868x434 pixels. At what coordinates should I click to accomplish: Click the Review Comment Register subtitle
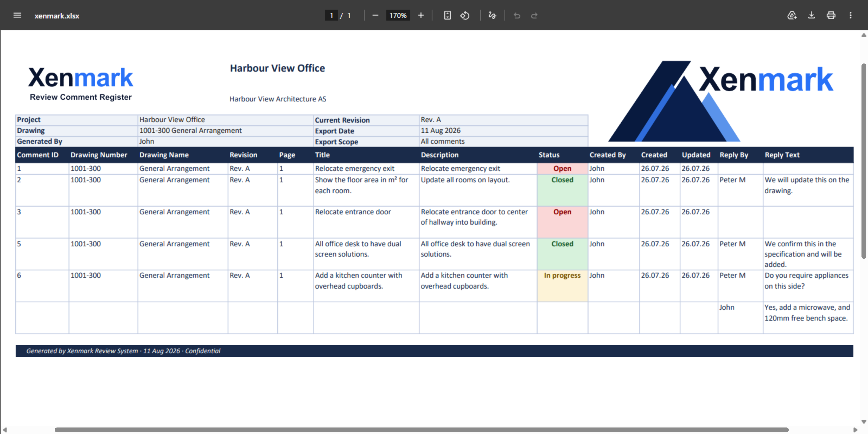pos(81,97)
